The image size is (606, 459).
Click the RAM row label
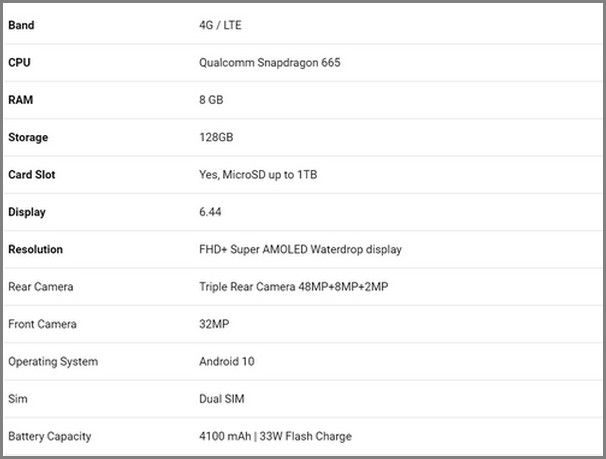pos(21,100)
